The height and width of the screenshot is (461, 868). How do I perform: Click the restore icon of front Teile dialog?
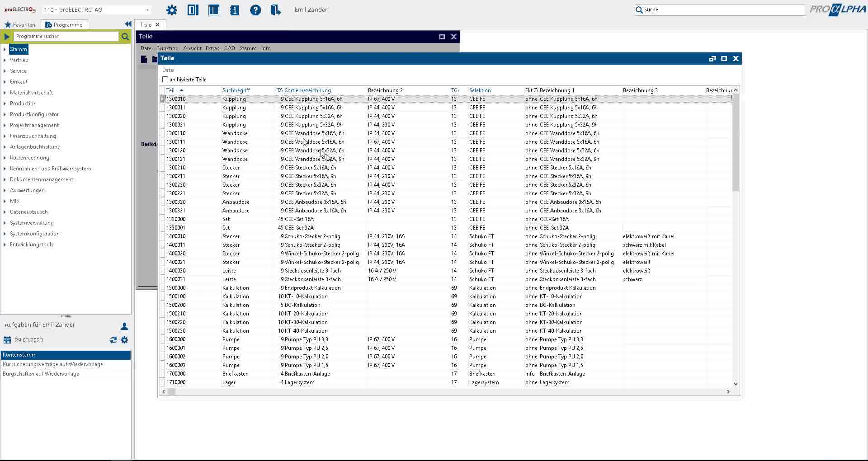[712, 58]
